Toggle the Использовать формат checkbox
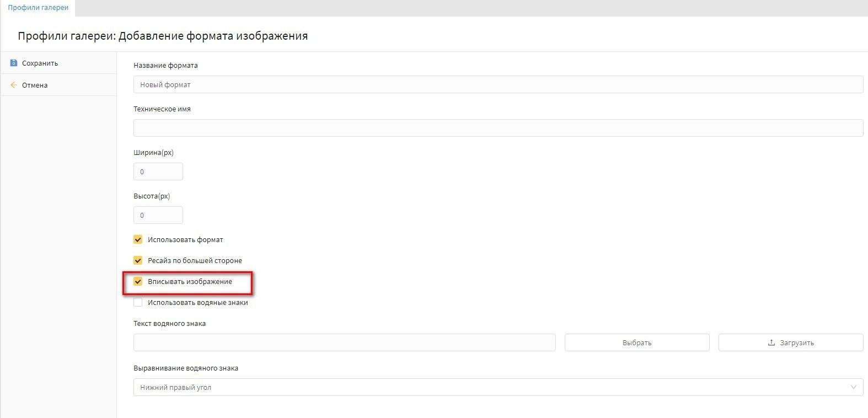The image size is (868, 418). point(138,240)
